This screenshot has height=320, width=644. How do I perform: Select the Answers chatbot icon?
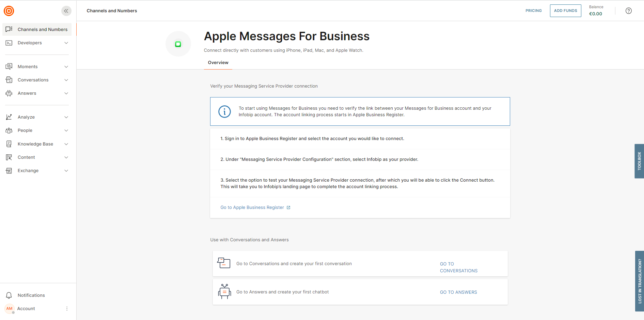[9, 93]
